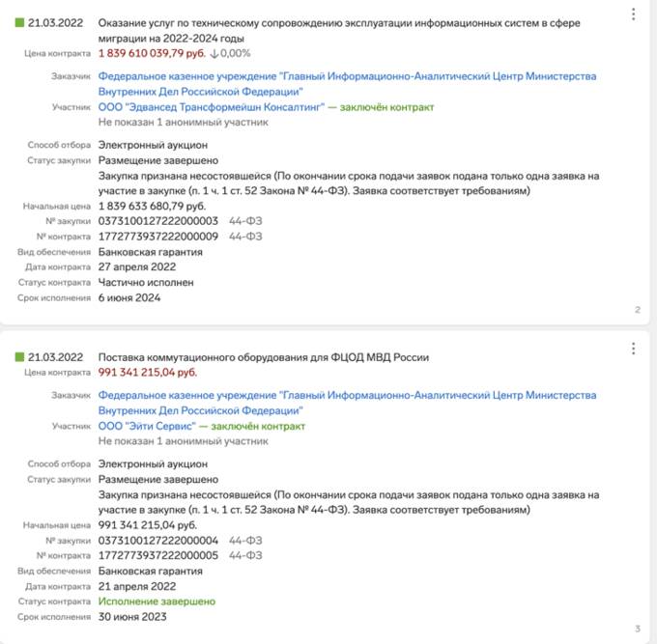Select contract number 1772773937222000009
657x644 pixels.
click(x=157, y=237)
